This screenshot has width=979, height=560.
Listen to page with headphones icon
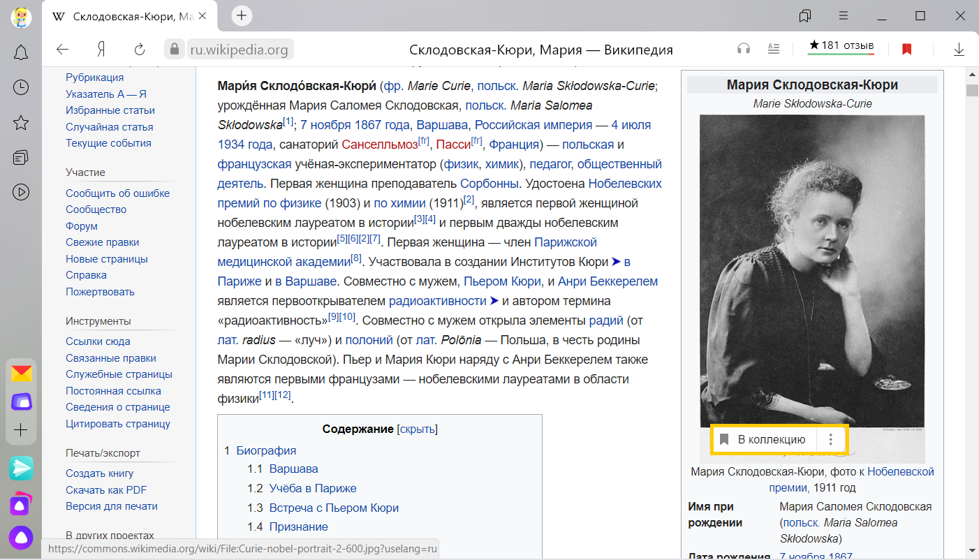(744, 49)
